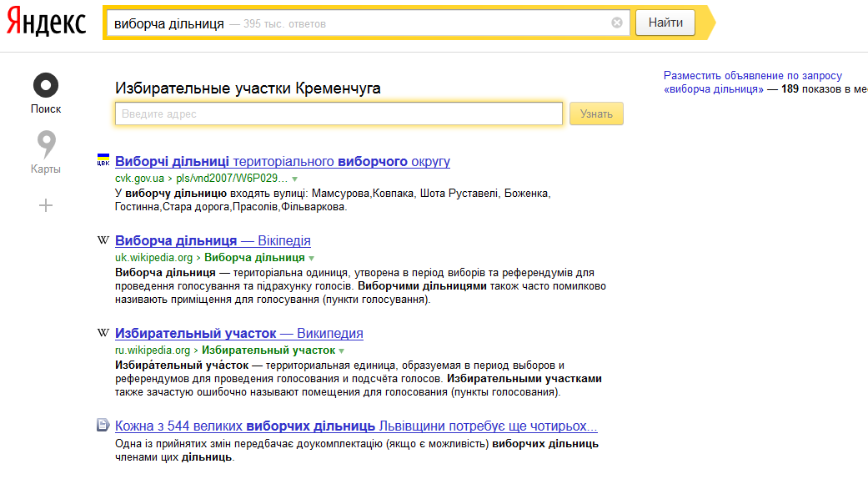Open the Карты map pin icon
The image size is (868, 479).
(46, 145)
